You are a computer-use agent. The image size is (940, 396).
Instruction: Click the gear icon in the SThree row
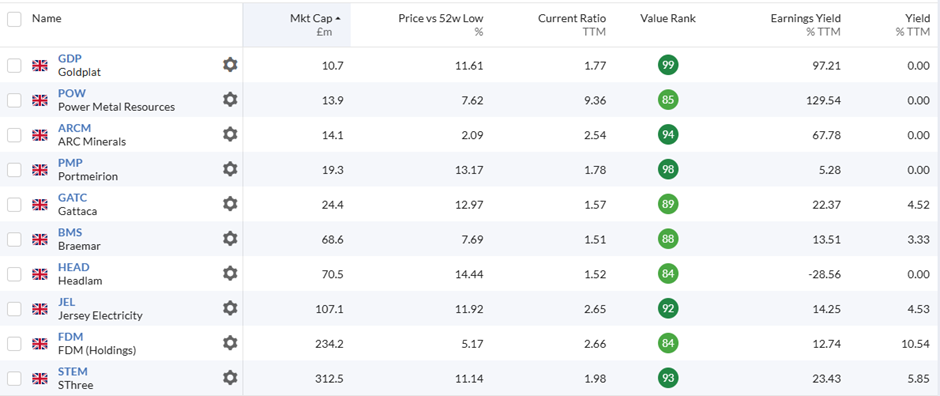(230, 378)
